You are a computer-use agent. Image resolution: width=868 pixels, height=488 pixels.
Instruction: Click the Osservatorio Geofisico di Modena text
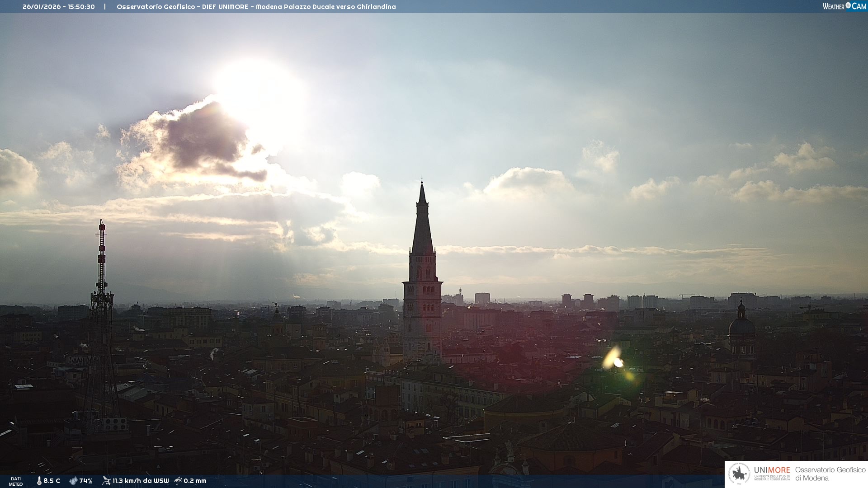point(830,474)
